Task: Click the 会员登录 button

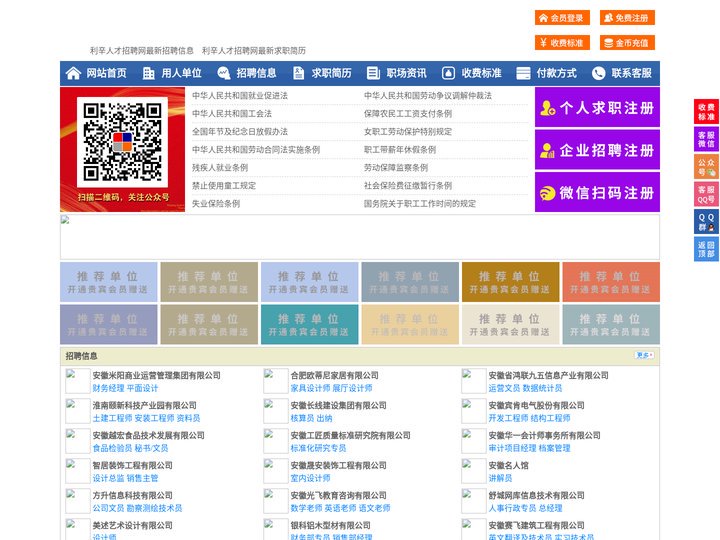Action: click(x=562, y=18)
